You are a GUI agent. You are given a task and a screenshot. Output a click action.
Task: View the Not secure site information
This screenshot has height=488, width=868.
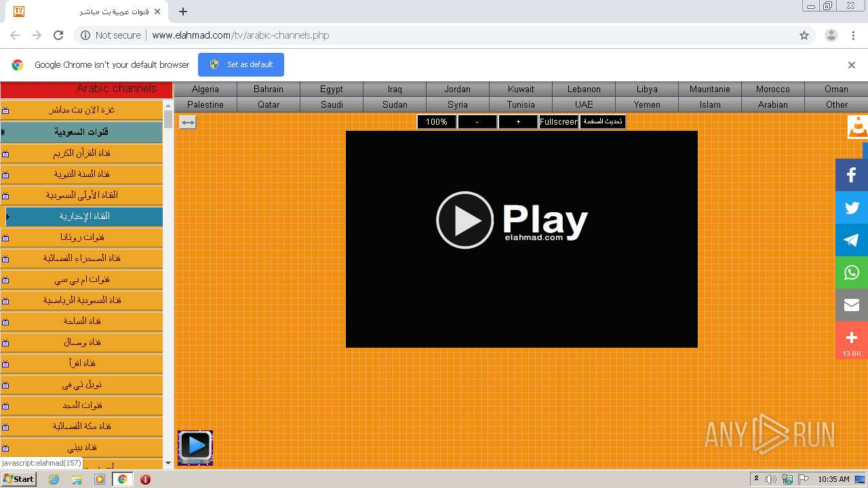point(111,35)
